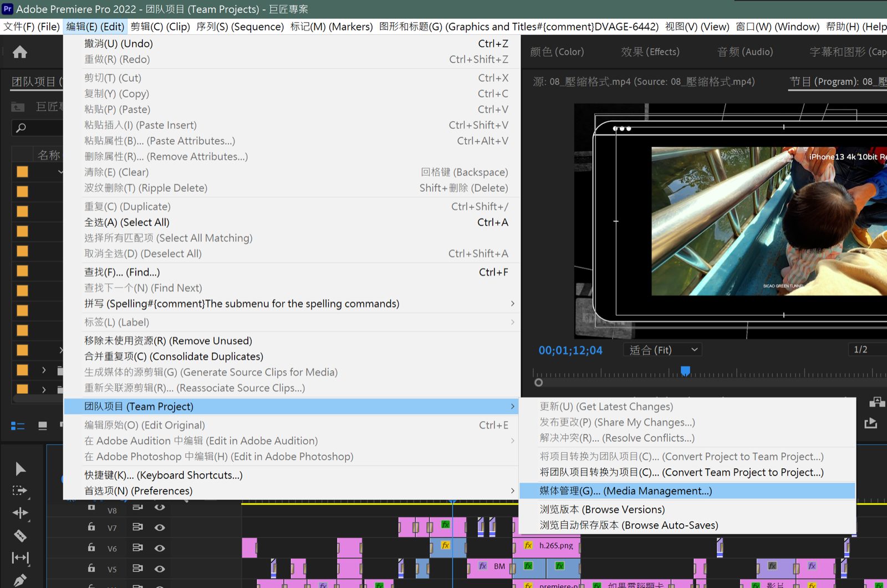Switch project panel to list view
Image resolution: width=887 pixels, height=588 pixels.
coord(18,426)
